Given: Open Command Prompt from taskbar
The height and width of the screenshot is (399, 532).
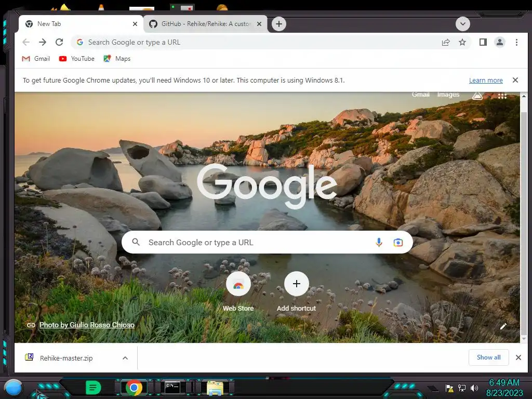Looking at the screenshot, I should tap(172, 388).
